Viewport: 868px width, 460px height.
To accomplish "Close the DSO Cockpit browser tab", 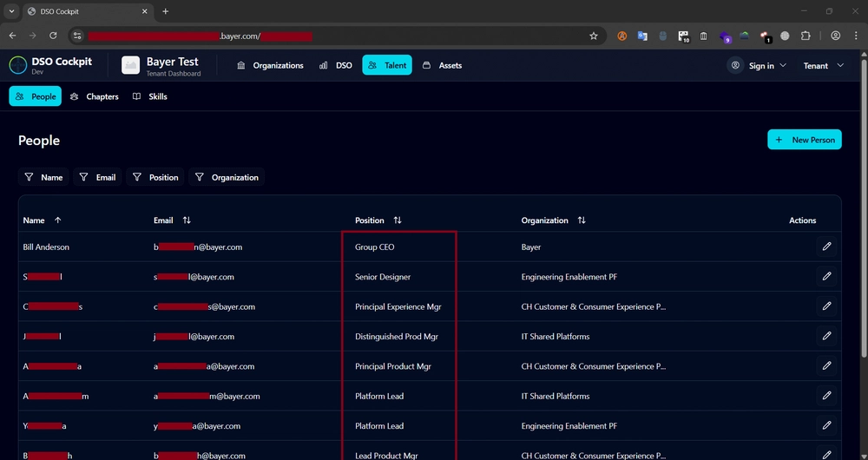I will tap(145, 11).
